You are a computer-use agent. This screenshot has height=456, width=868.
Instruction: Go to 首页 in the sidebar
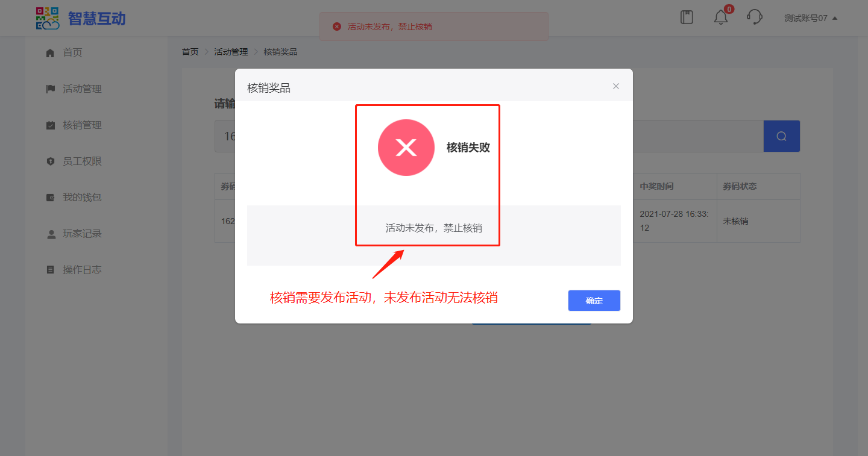tap(64, 52)
